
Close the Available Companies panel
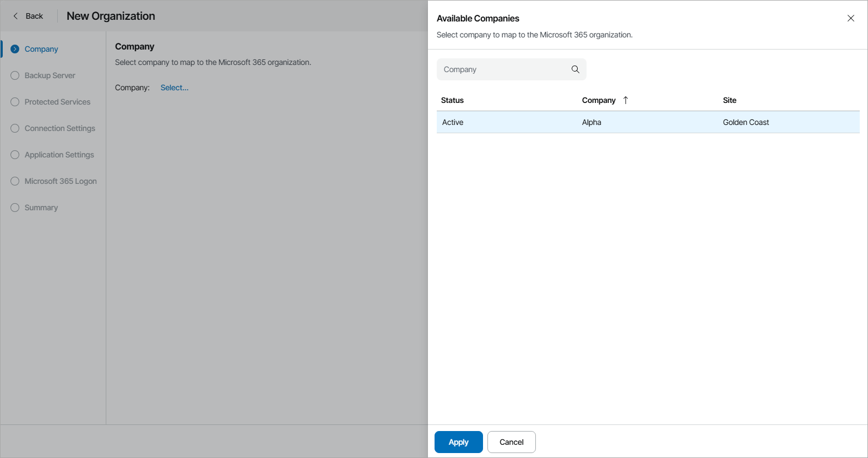coord(850,18)
